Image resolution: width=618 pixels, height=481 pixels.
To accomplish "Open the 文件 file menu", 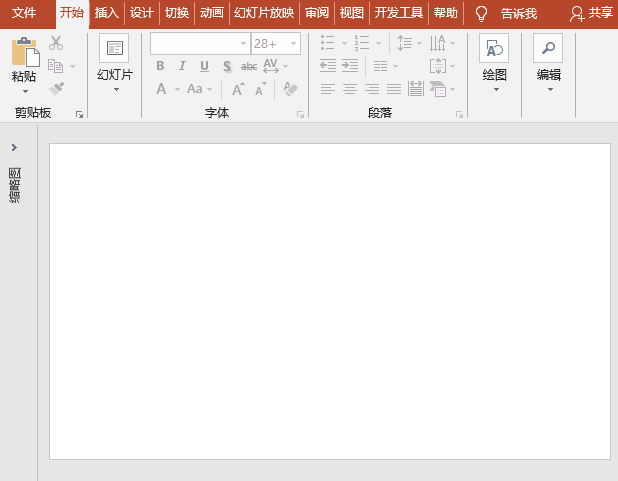I will coord(24,13).
